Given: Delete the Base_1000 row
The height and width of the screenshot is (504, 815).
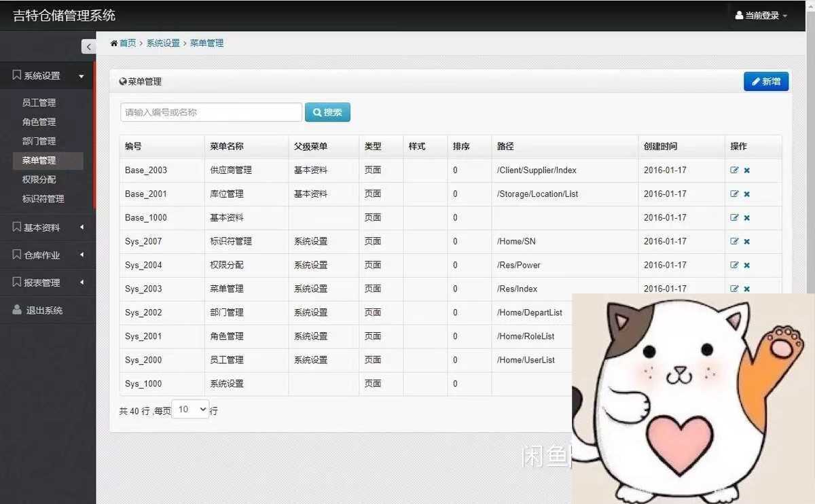Looking at the screenshot, I should (746, 218).
